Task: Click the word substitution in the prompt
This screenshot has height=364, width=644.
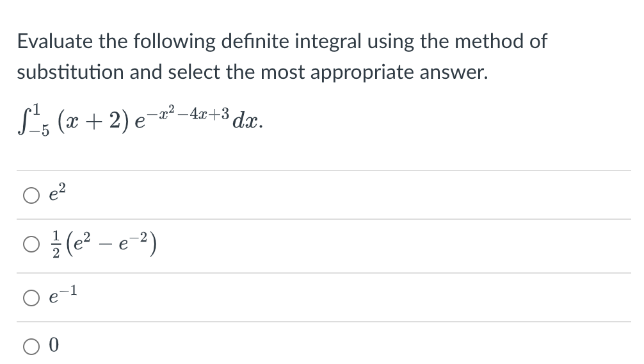Action: (70, 72)
